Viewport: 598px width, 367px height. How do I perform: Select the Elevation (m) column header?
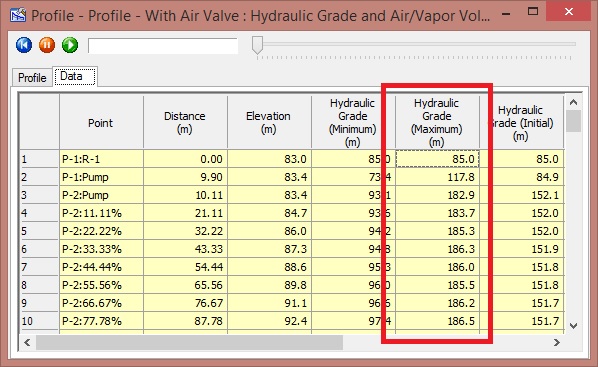(269, 122)
